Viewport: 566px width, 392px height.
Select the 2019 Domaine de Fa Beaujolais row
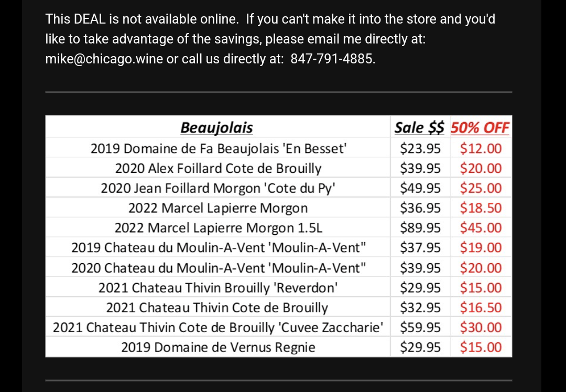click(219, 148)
